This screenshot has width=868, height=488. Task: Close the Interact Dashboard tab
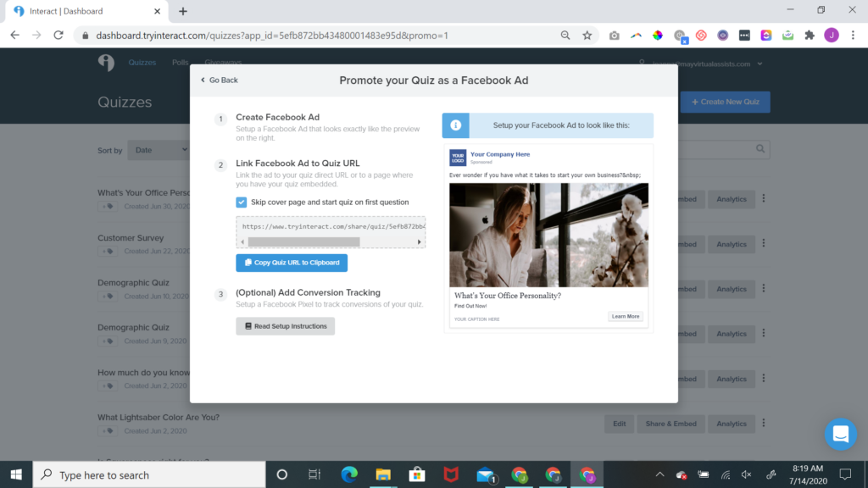pos(157,11)
